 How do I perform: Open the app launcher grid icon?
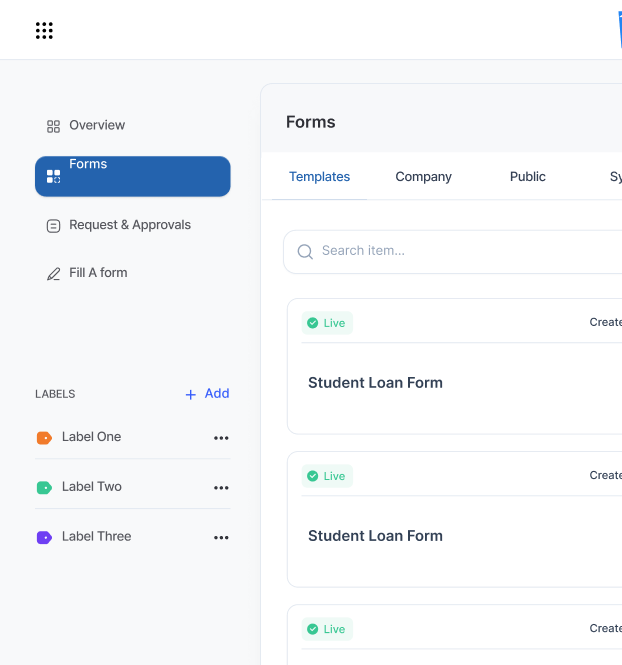44,30
